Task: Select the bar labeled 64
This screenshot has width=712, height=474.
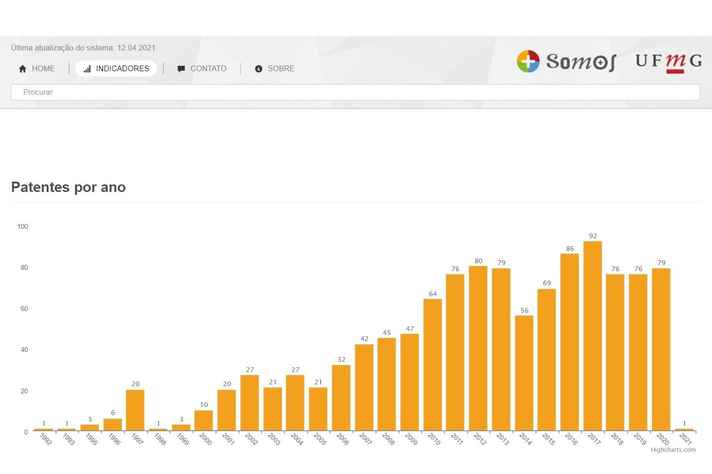Action: (433, 365)
